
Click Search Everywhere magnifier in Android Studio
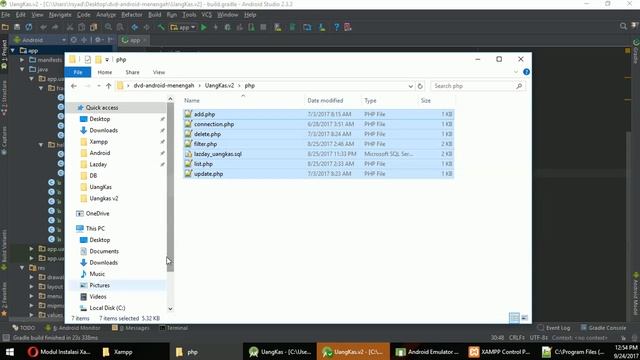[x=623, y=26]
